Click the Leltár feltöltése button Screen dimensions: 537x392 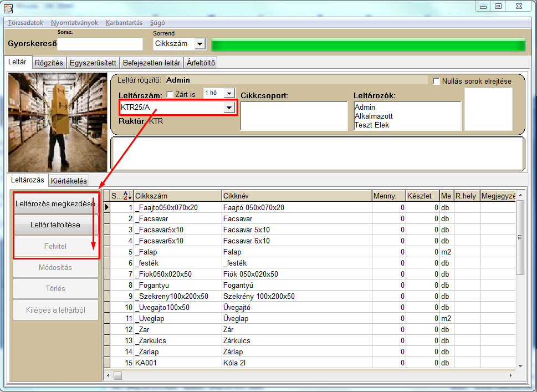(x=55, y=225)
